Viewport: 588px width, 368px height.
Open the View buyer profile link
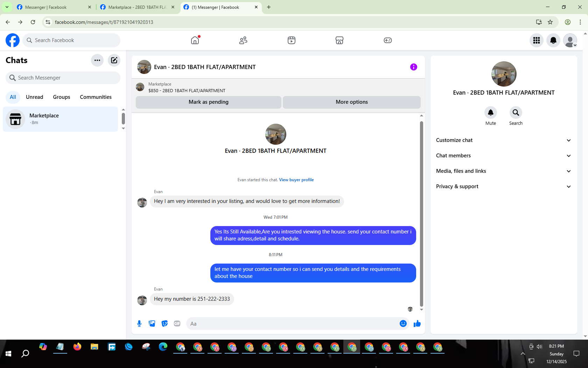[x=296, y=180]
